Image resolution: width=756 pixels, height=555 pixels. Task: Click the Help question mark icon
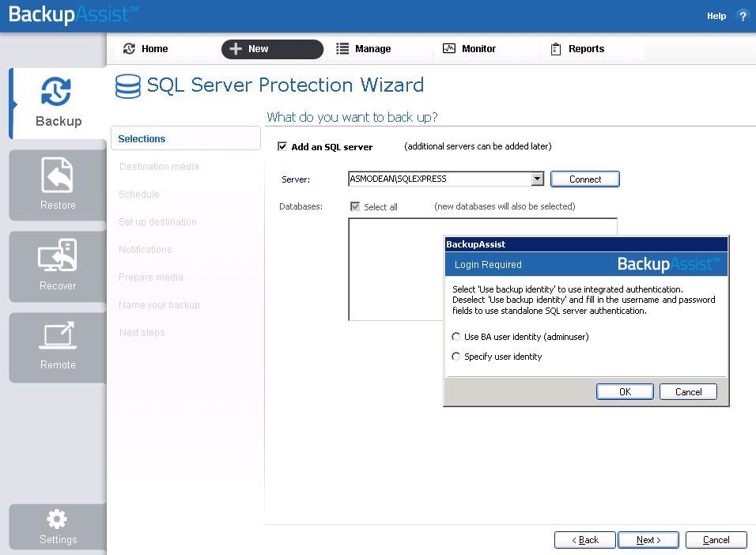coord(743,16)
